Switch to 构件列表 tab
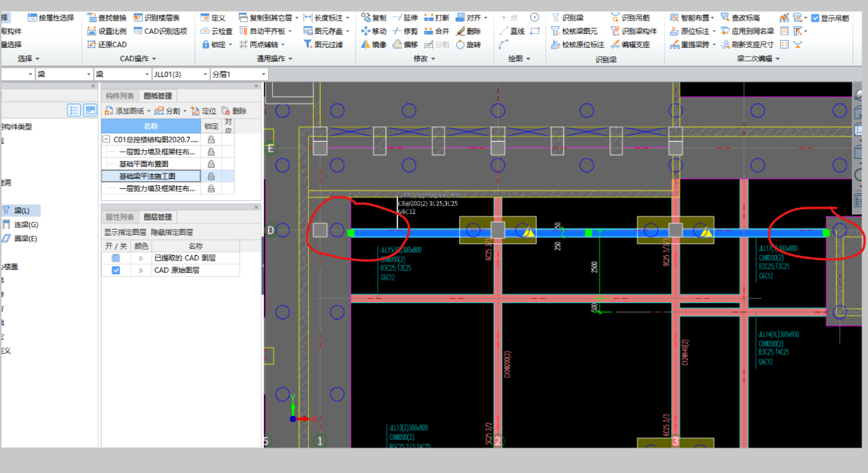The width and height of the screenshot is (868, 473). pos(120,96)
